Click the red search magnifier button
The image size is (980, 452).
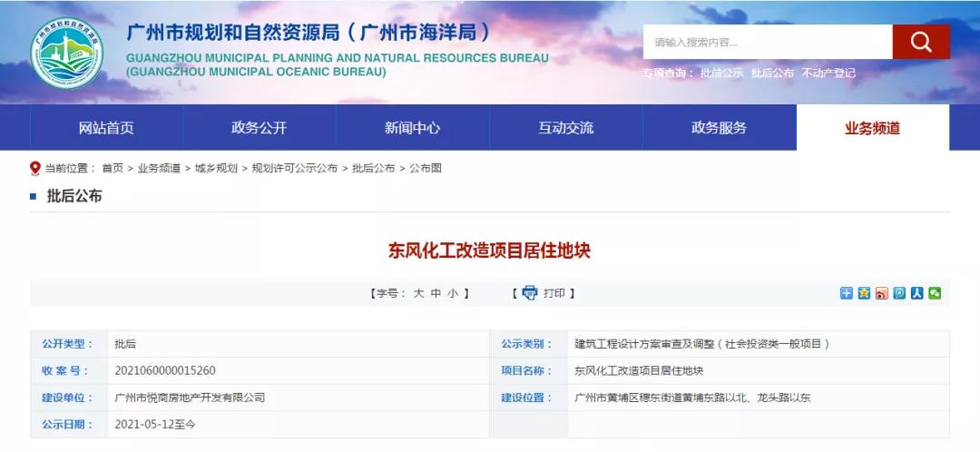click(921, 42)
